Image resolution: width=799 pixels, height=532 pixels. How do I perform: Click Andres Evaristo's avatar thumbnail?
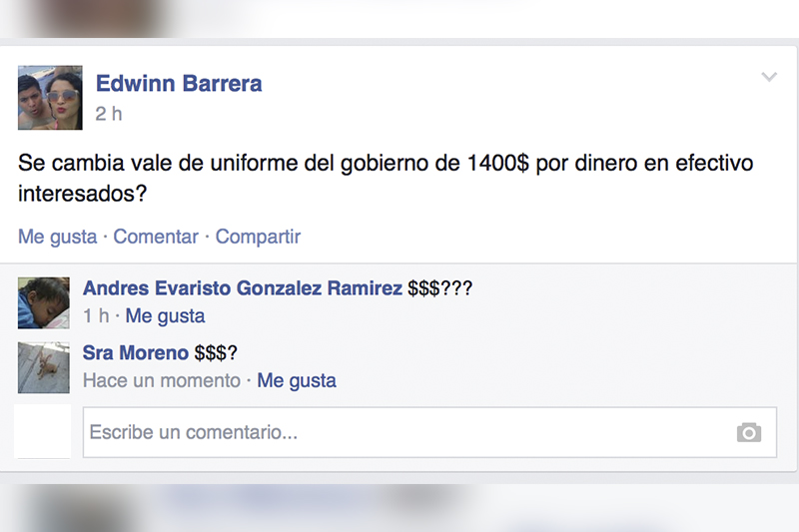click(44, 302)
